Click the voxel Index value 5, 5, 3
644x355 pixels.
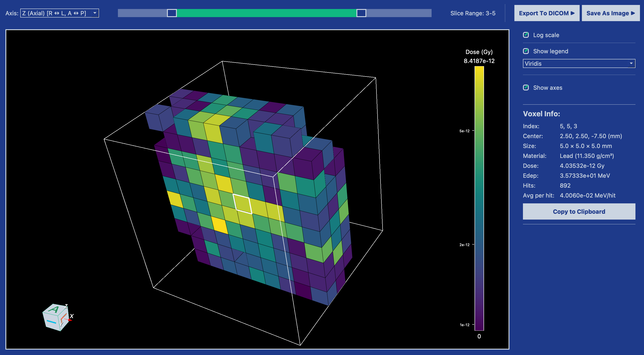click(568, 126)
